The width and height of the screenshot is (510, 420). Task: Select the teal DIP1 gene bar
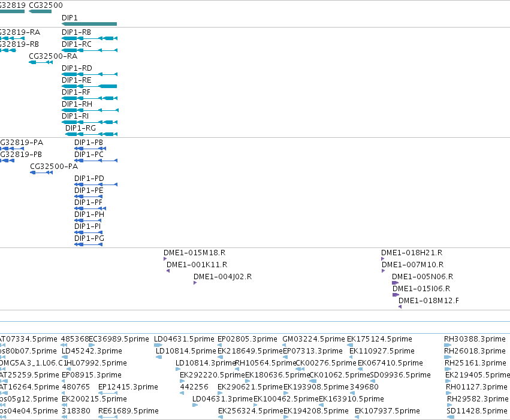pos(89,24)
